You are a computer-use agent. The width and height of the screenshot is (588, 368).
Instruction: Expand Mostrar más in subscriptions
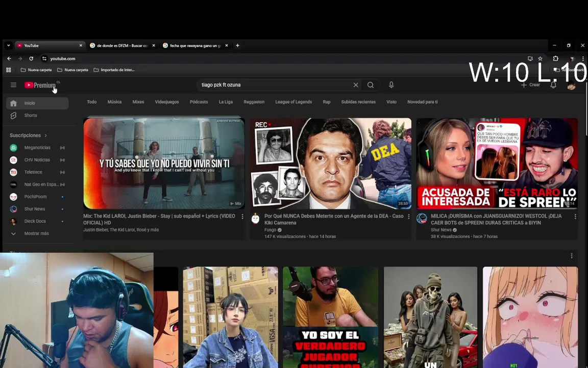click(37, 234)
